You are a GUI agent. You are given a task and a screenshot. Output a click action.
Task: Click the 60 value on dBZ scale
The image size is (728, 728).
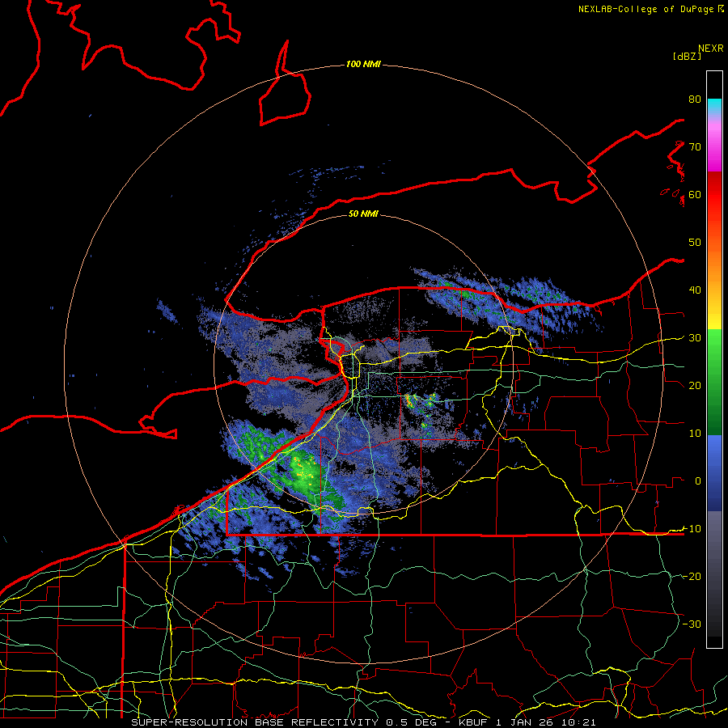pyautogui.click(x=695, y=194)
